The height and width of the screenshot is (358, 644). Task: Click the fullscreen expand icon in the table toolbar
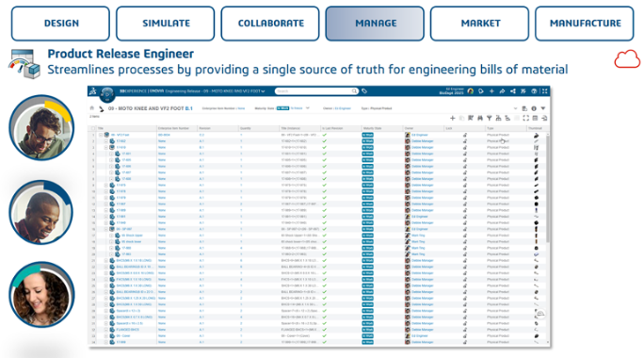coord(525,119)
